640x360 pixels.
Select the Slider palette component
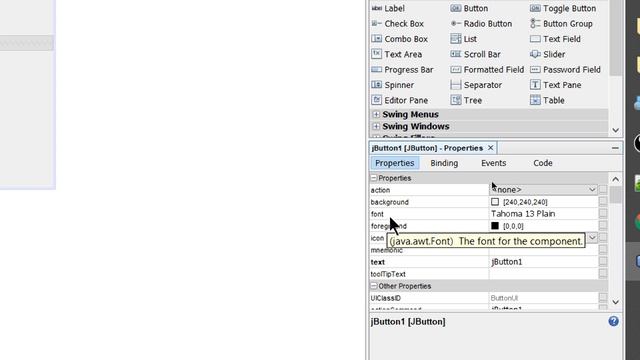tap(547, 54)
